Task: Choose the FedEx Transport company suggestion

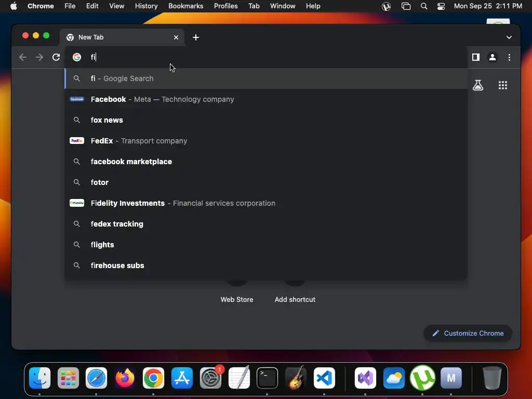Action: (266, 140)
